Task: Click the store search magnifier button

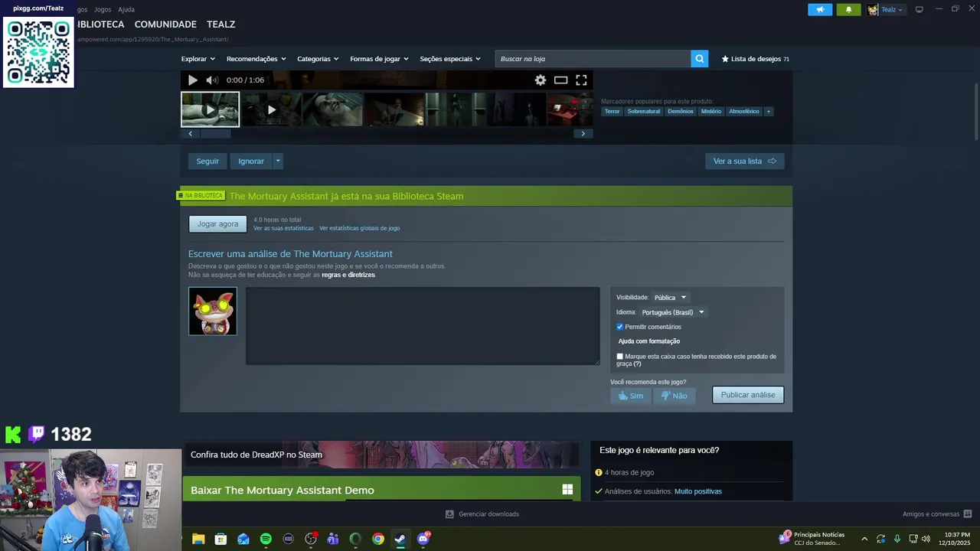Action: 699,59
